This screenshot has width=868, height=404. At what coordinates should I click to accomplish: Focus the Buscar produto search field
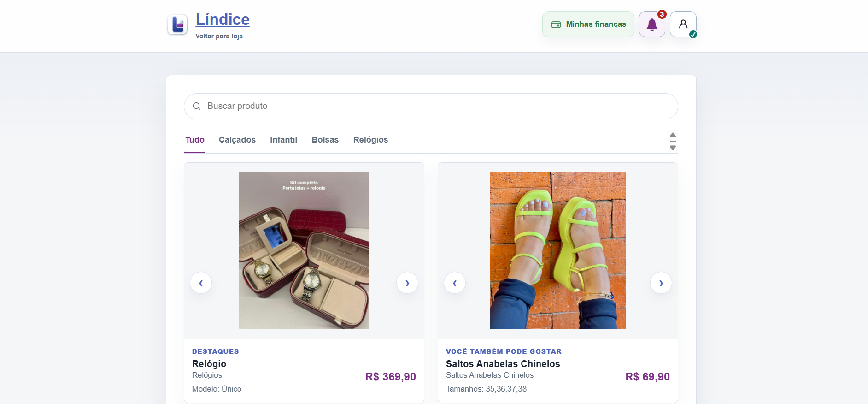[x=431, y=106]
